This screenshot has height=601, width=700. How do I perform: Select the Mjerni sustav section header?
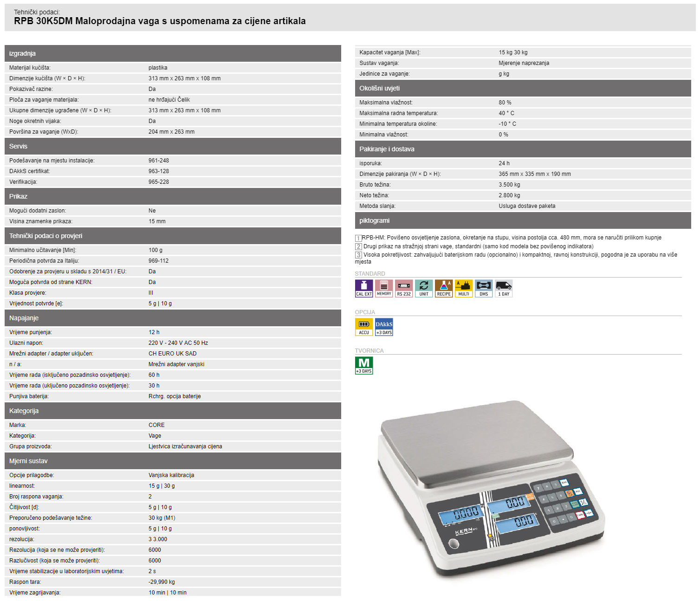28,461
